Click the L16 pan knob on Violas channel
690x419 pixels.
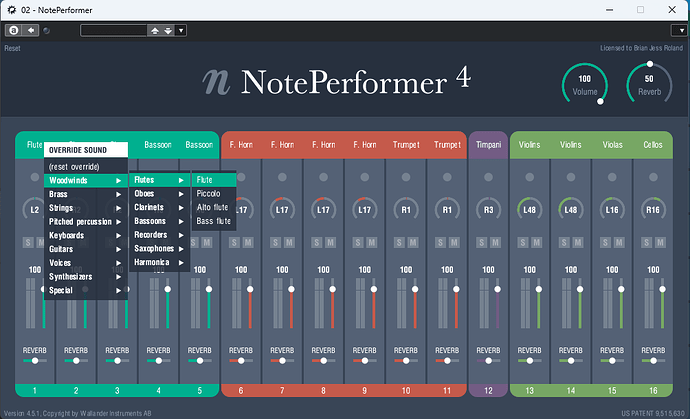click(612, 210)
